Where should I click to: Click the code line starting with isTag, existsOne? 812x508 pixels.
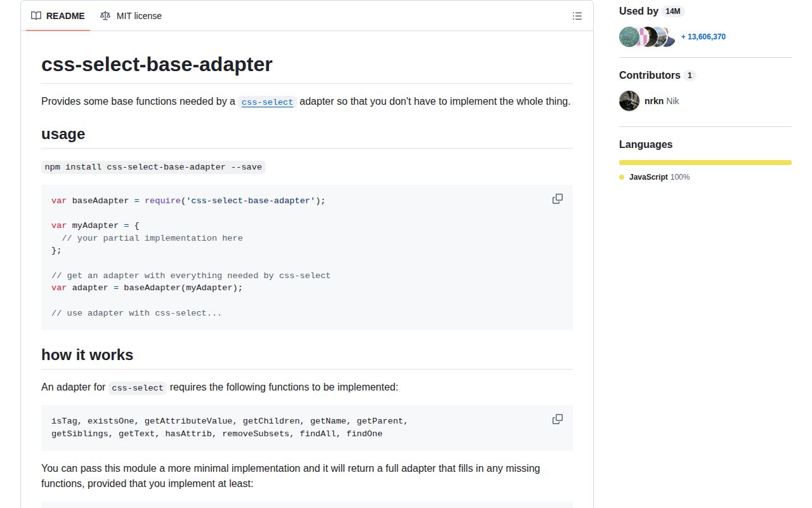click(230, 421)
